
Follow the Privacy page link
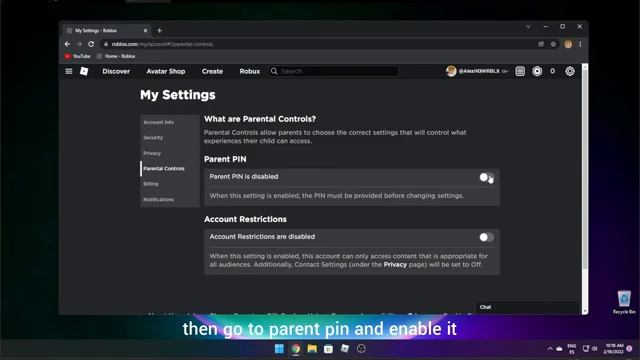pyautogui.click(x=395, y=264)
